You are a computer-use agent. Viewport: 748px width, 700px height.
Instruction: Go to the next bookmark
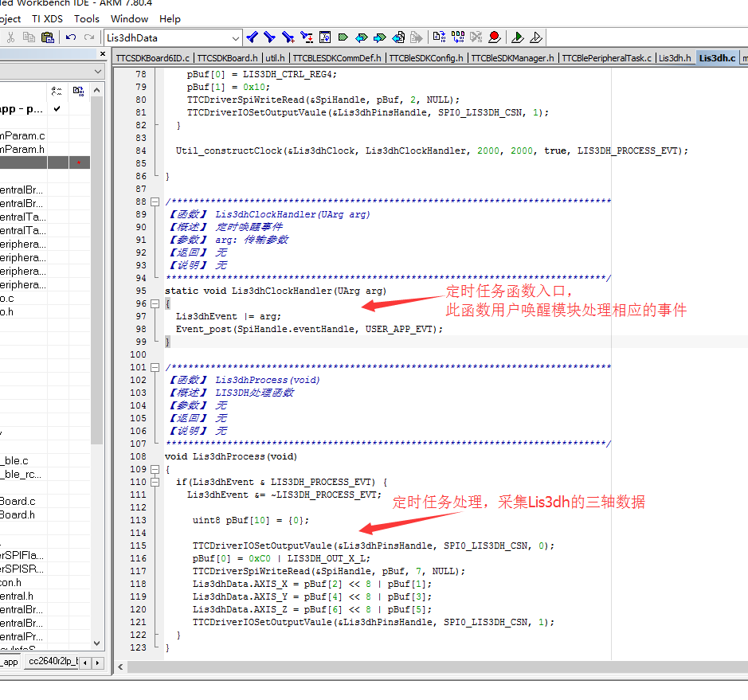point(380,37)
